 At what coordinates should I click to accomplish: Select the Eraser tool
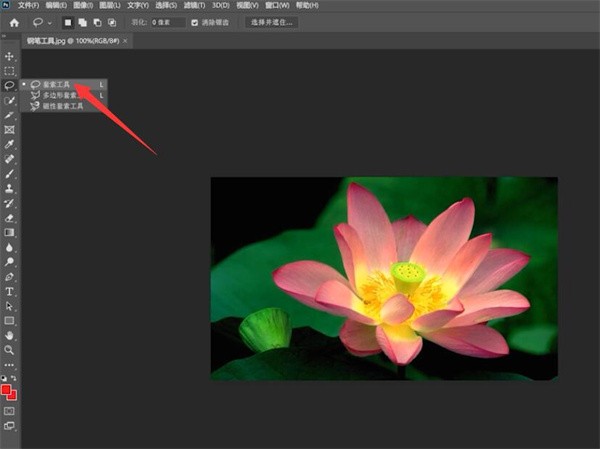[9, 218]
